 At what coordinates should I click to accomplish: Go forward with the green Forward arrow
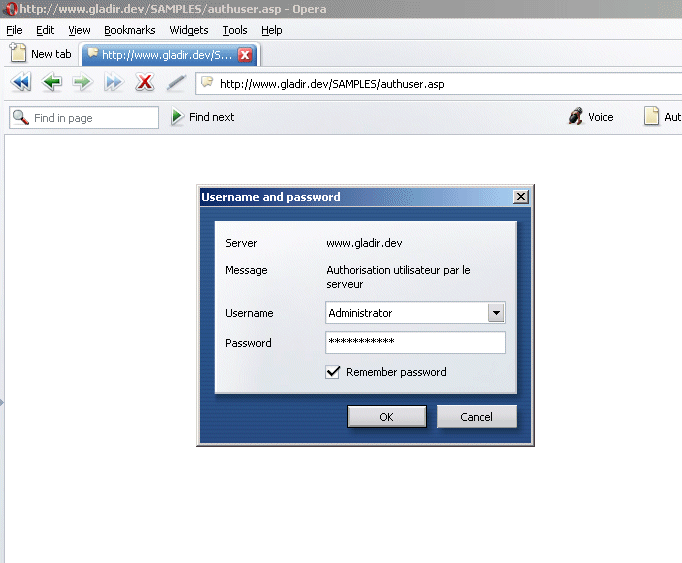[83, 82]
